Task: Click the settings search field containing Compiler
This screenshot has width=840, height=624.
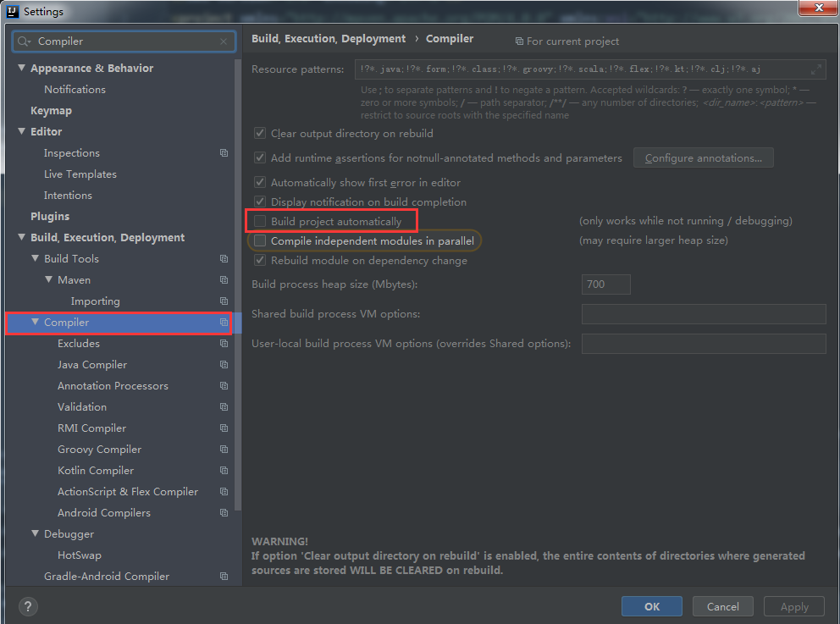Action: pos(124,41)
